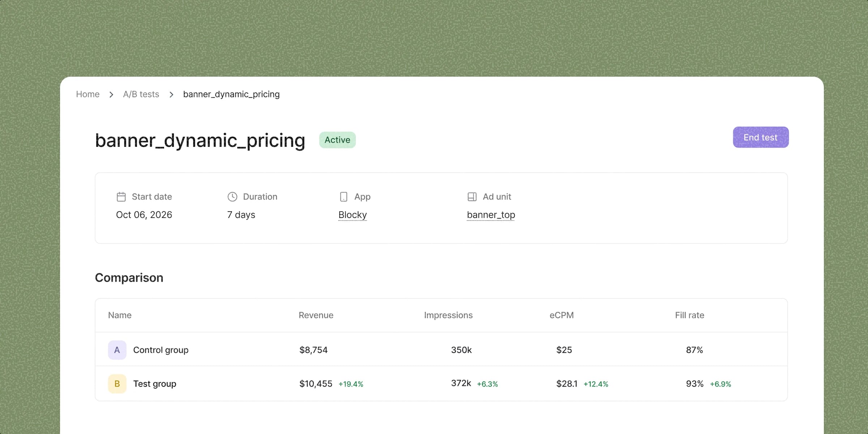Click banner_dynamic_pricing in the breadcrumb
Screen dimensions: 868x434
pos(231,94)
